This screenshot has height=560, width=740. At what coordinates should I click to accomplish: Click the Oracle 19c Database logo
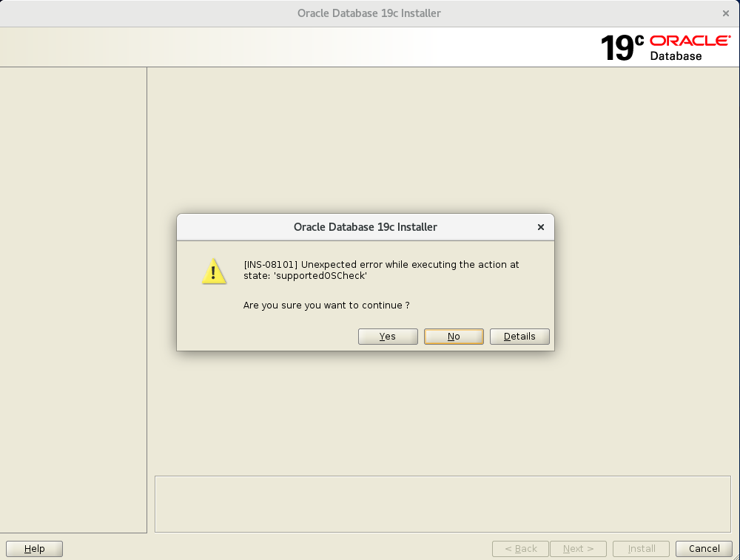(x=665, y=47)
